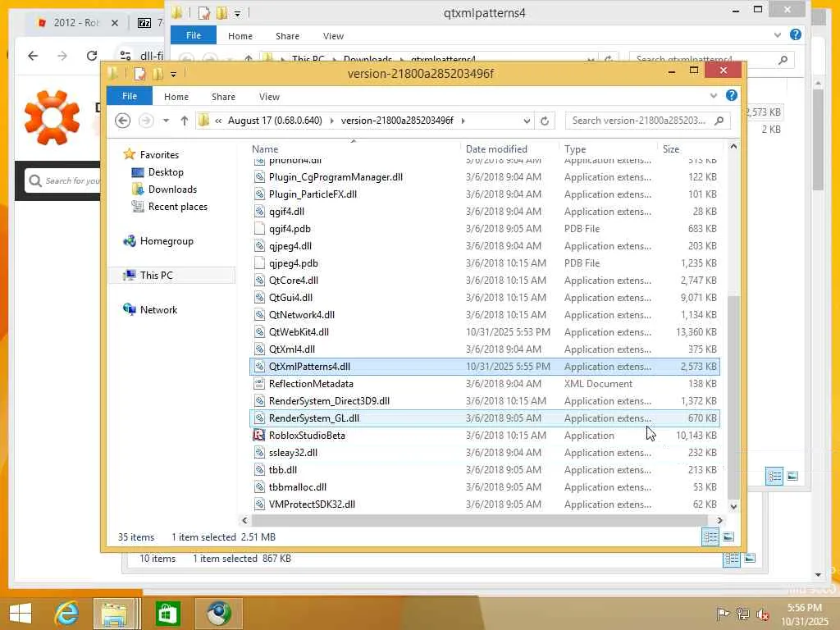Click vertical scrollbar thumb in file list
The image size is (840, 630).
[x=733, y=396]
